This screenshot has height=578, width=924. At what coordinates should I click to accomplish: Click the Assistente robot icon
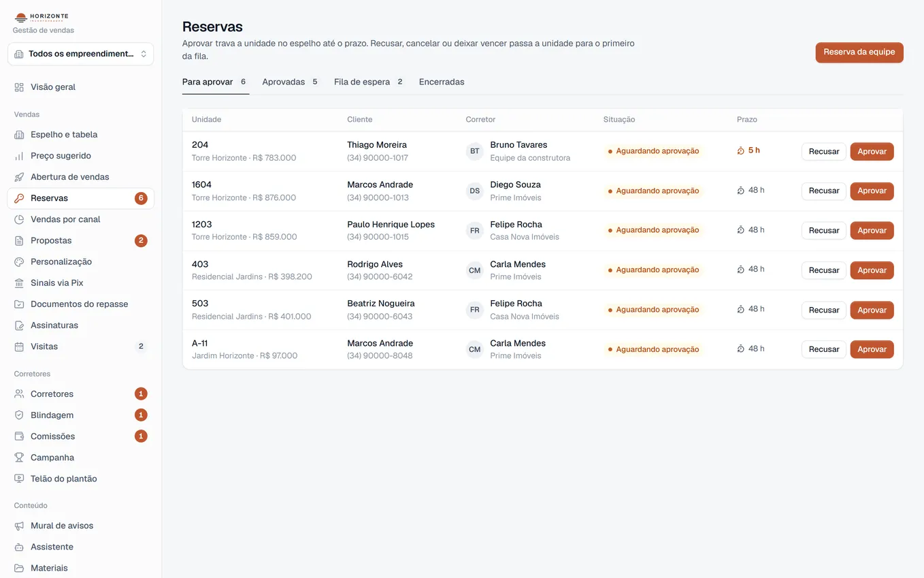(19, 547)
